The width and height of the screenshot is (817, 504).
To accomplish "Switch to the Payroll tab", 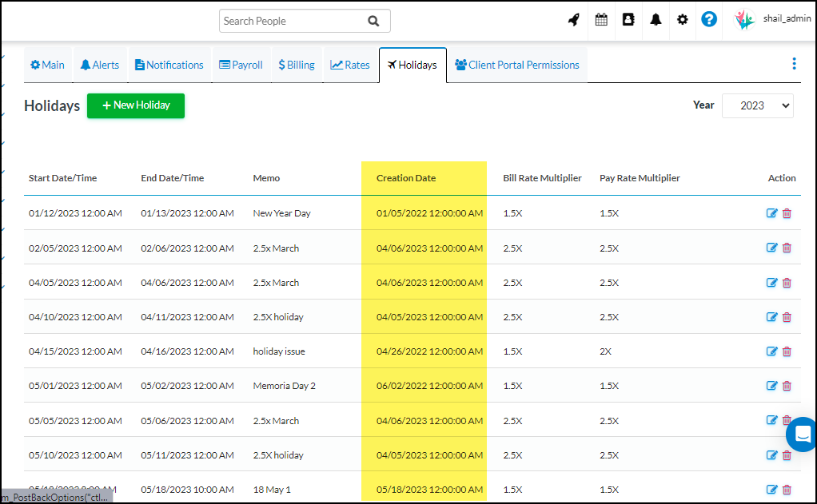I will coord(241,65).
